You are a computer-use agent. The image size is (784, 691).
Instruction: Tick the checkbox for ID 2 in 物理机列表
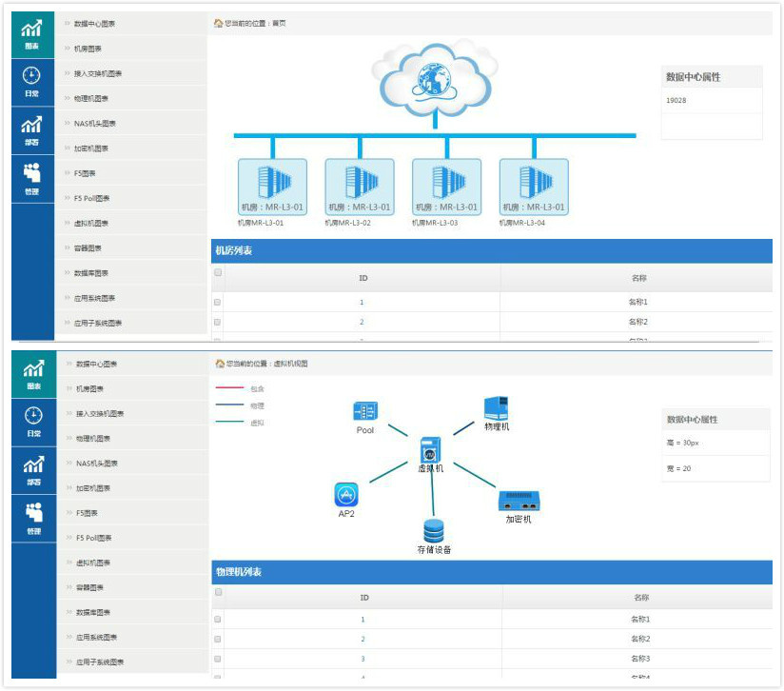[218, 639]
